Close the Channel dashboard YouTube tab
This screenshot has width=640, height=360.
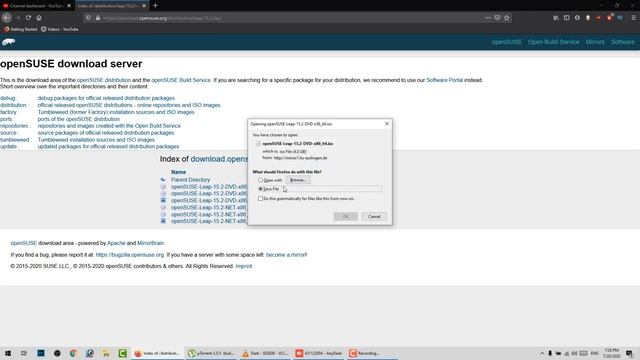69,6
